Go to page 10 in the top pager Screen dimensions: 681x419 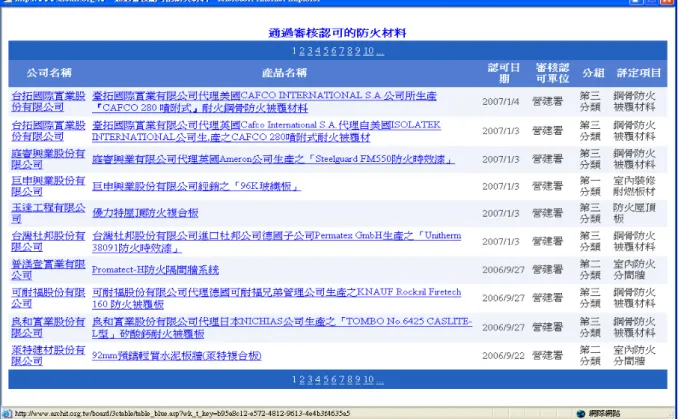point(369,51)
